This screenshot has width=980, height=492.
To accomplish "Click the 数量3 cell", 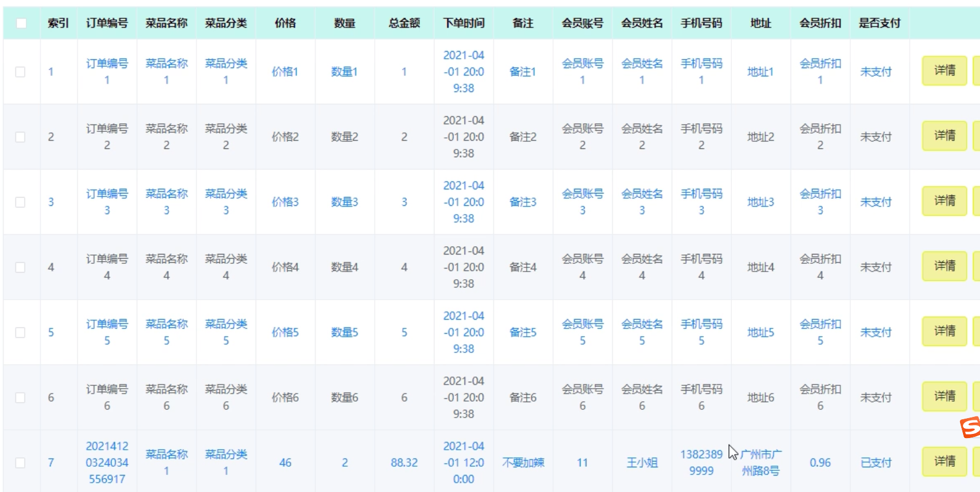I will pyautogui.click(x=344, y=202).
